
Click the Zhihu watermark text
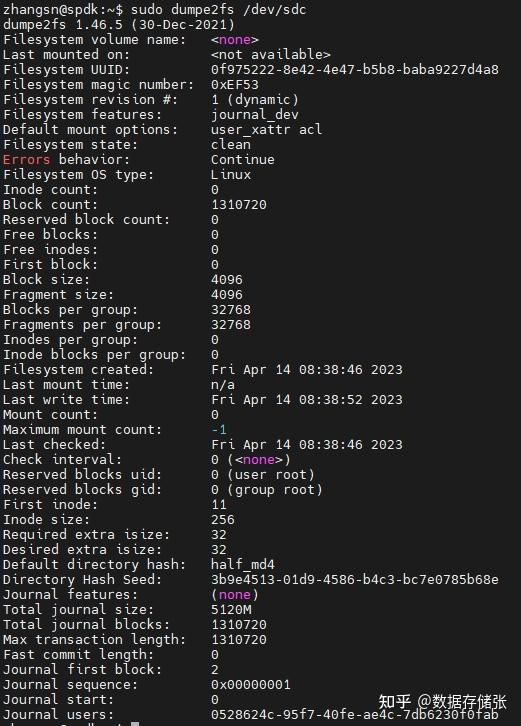pos(442,701)
